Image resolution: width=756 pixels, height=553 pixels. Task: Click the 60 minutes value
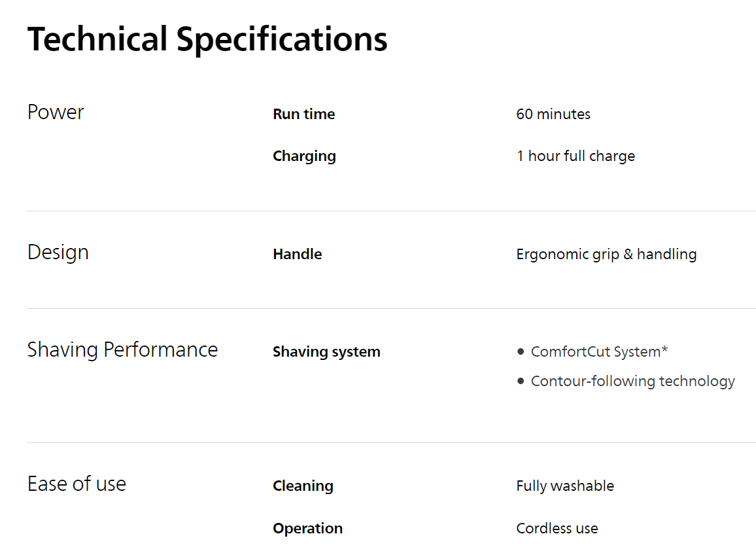553,114
